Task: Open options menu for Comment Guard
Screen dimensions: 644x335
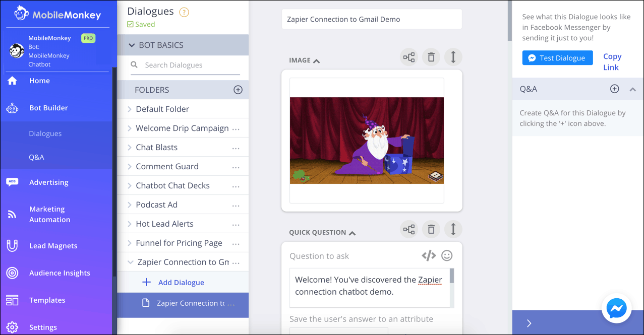Action: 236,167
